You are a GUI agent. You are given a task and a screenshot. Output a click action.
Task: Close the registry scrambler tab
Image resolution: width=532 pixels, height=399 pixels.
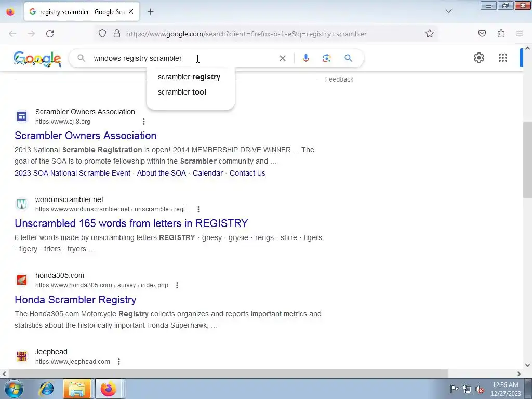coord(131,11)
